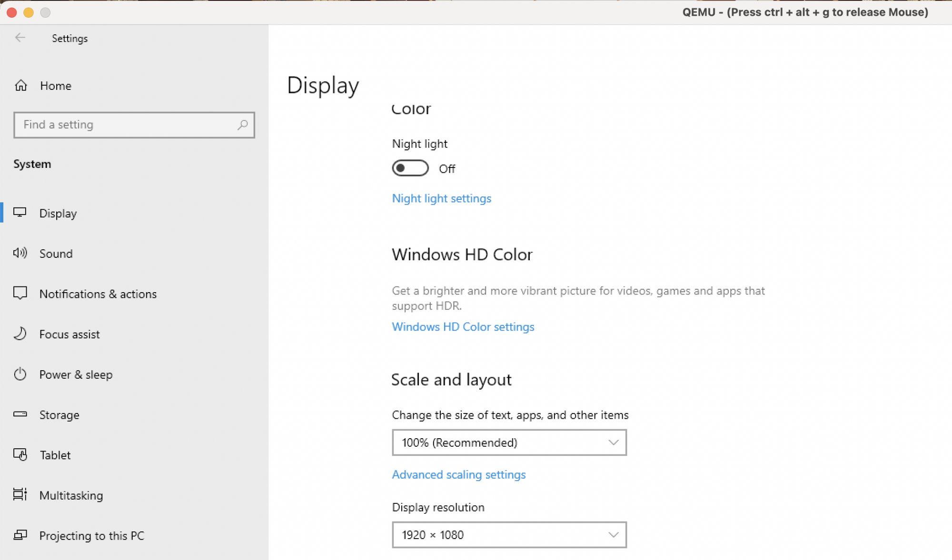Click the Power & sleep icon

point(20,374)
